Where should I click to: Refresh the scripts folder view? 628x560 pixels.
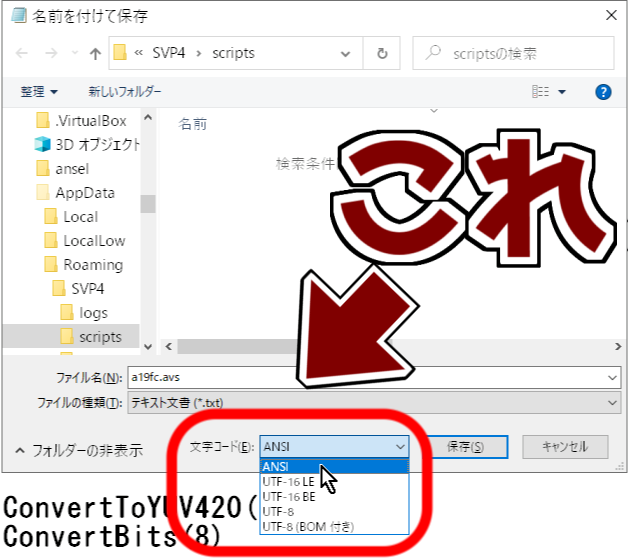382,53
